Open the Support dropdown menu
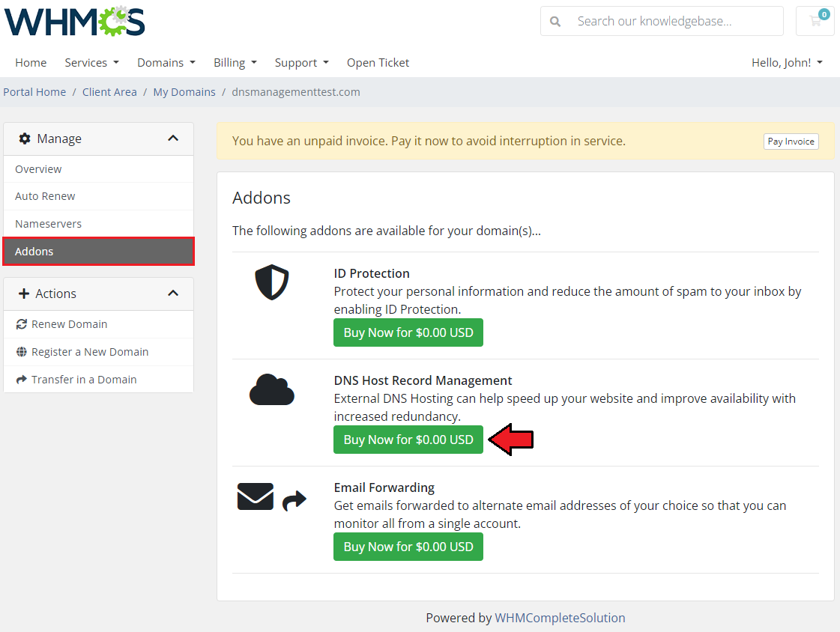 coord(302,63)
